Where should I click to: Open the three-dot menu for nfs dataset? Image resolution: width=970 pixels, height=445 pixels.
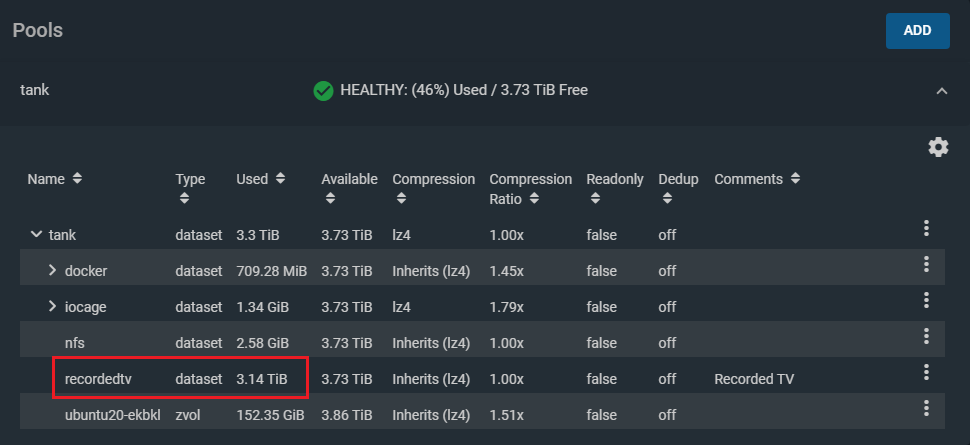click(927, 336)
